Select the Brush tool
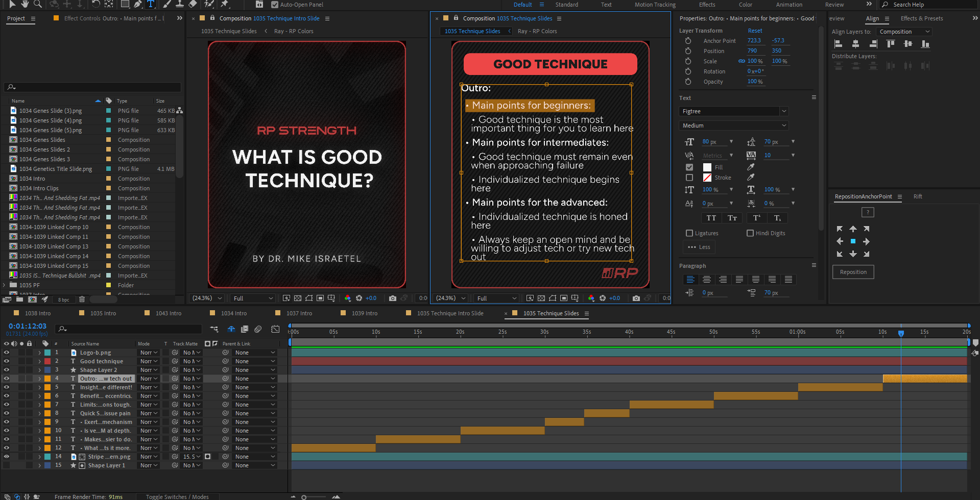This screenshot has height=500, width=980. tap(167, 4)
